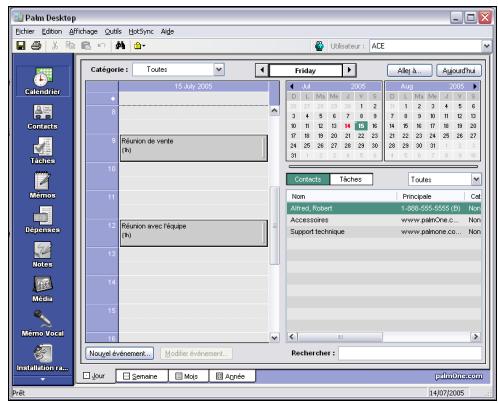Select July 14 in mini calendar
This screenshot has height=403, width=498.
tap(347, 126)
